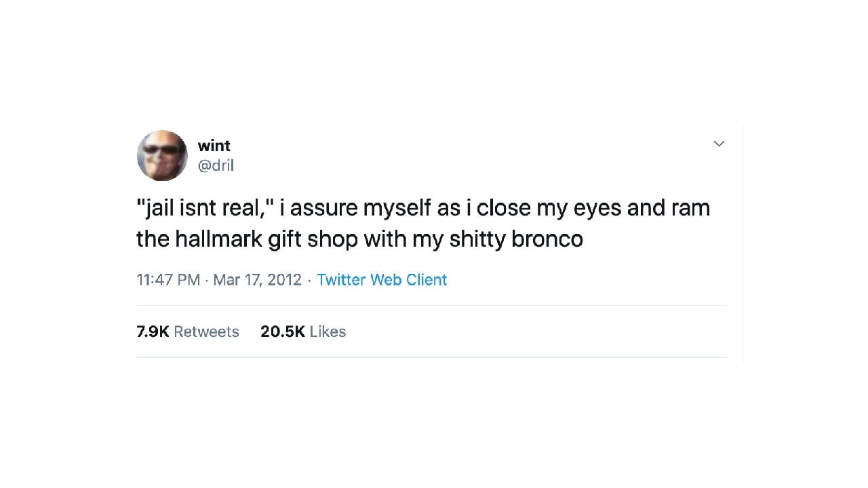The height and width of the screenshot is (488, 868).
Task: Open the Twitter Web Client source link
Action: [x=382, y=280]
